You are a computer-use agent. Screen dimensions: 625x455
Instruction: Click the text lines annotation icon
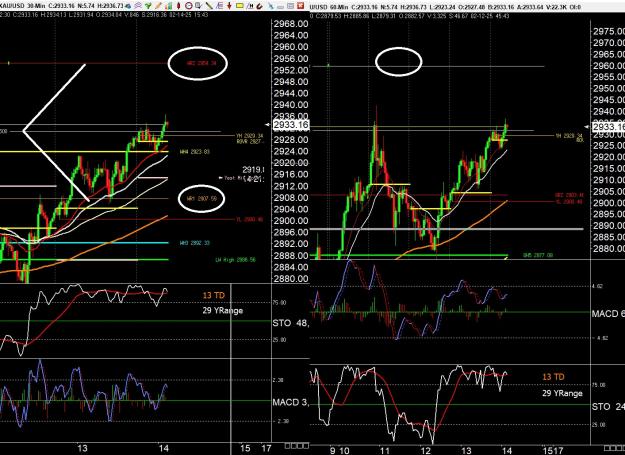[219, 6]
